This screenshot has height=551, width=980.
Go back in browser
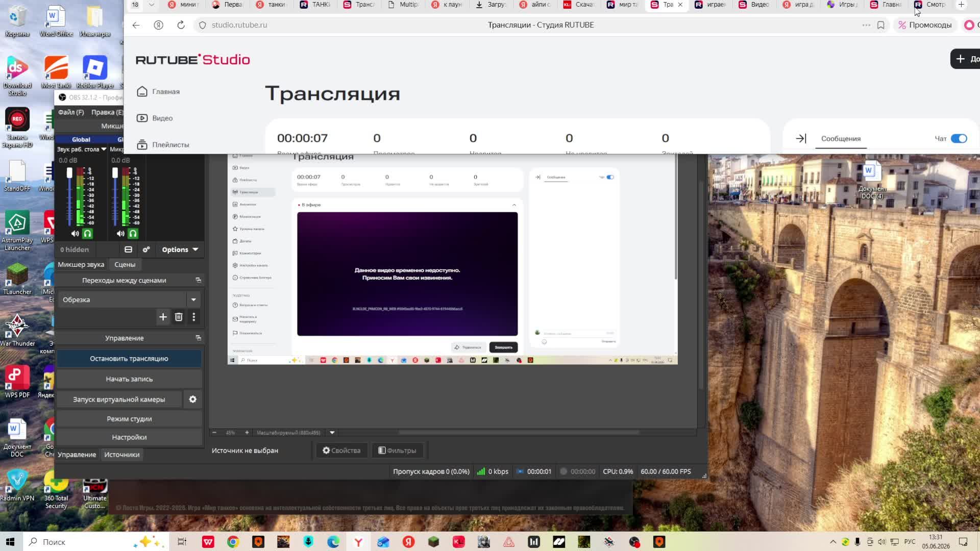pos(136,25)
